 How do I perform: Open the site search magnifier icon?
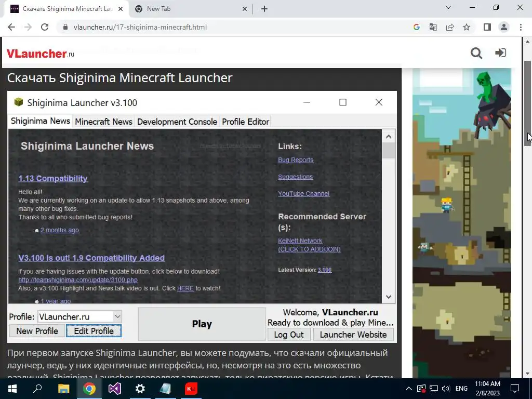pos(476,53)
